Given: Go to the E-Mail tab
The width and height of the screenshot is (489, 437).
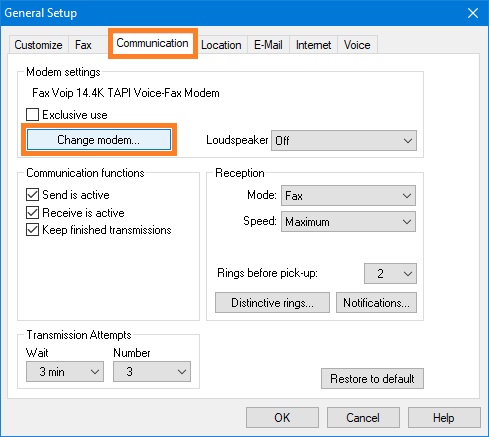Looking at the screenshot, I should (x=268, y=45).
